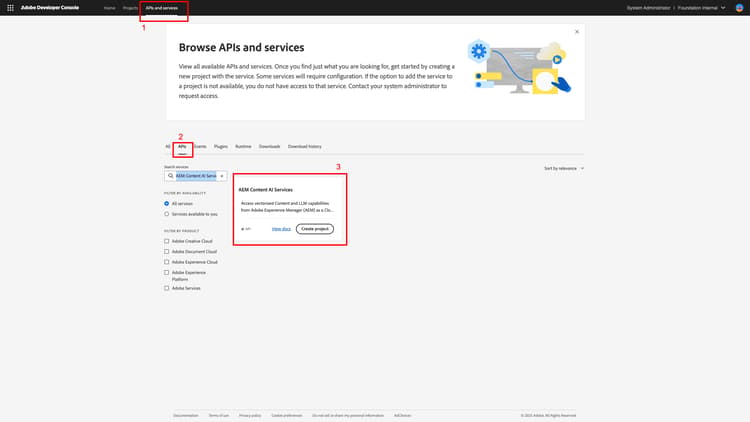The image size is (750, 422).
Task: Click inside the Search services field
Action: (x=196, y=176)
